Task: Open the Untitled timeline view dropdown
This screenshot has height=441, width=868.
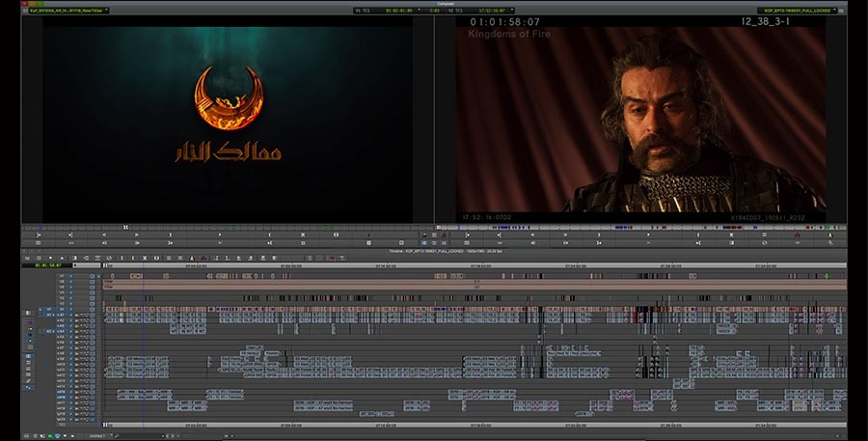Action: point(99,436)
